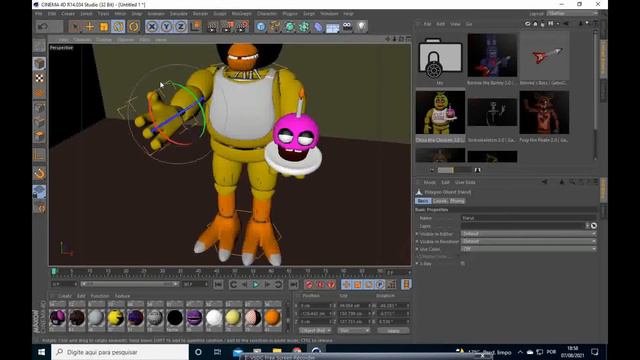
Task: Click content browser thumbnail size slider
Action: (x=454, y=170)
